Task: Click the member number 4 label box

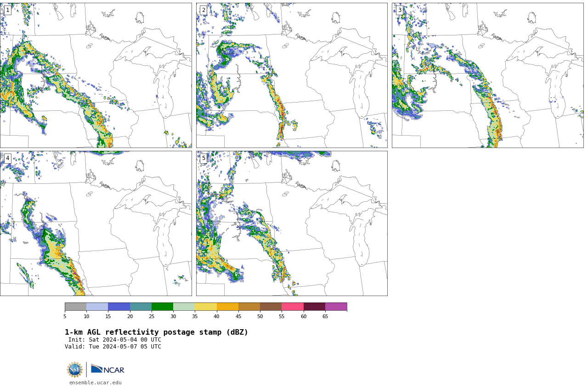Action: [x=7, y=158]
